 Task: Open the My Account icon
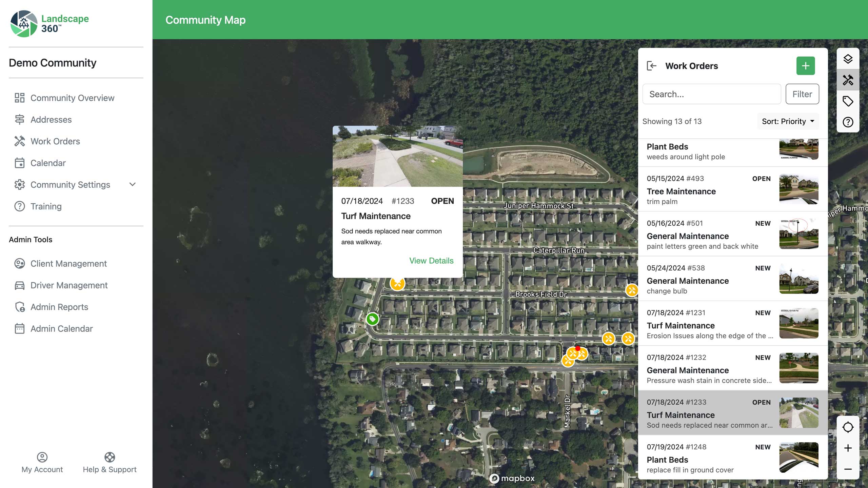[42, 457]
